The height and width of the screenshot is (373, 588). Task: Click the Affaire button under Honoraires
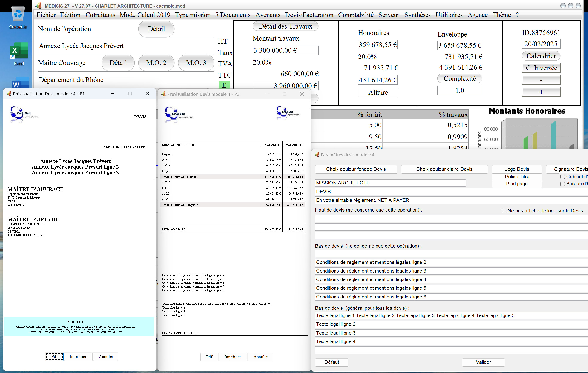coord(378,93)
